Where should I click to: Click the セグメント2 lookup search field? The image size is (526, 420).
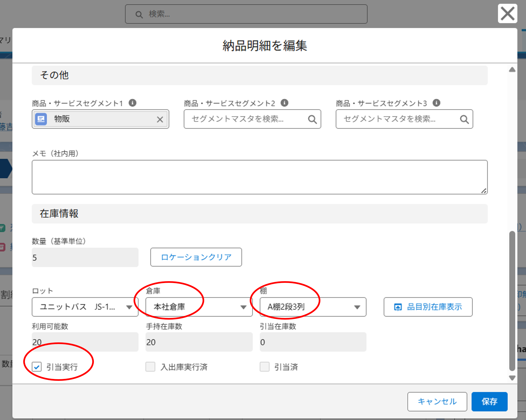[253, 119]
